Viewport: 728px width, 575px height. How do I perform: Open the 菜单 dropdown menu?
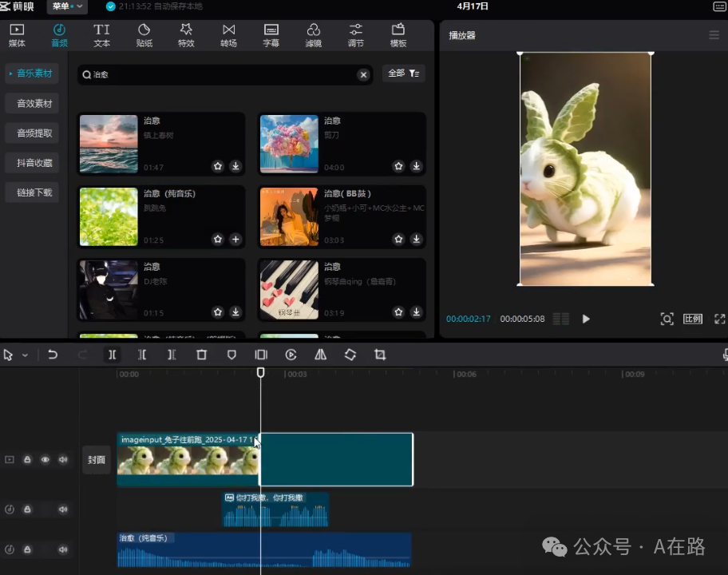[67, 6]
